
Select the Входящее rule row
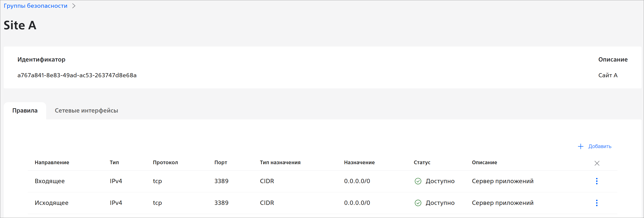point(50,181)
